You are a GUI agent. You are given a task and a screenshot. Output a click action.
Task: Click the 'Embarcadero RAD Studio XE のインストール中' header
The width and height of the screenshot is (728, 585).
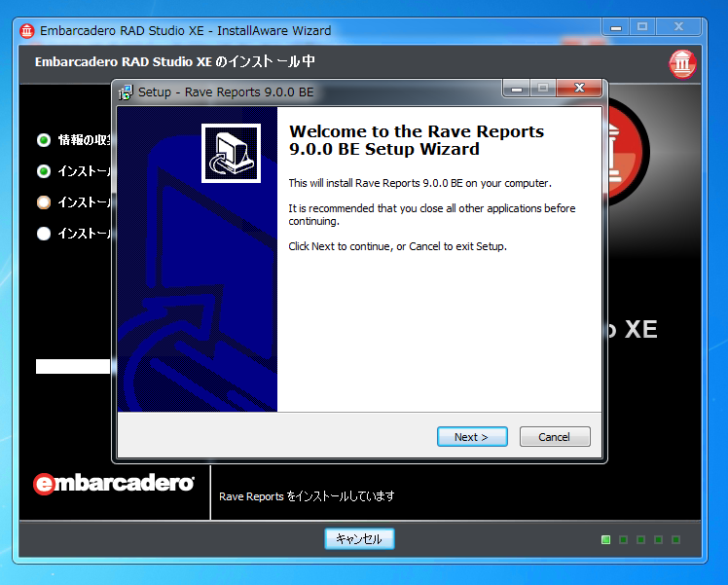pyautogui.click(x=175, y=61)
